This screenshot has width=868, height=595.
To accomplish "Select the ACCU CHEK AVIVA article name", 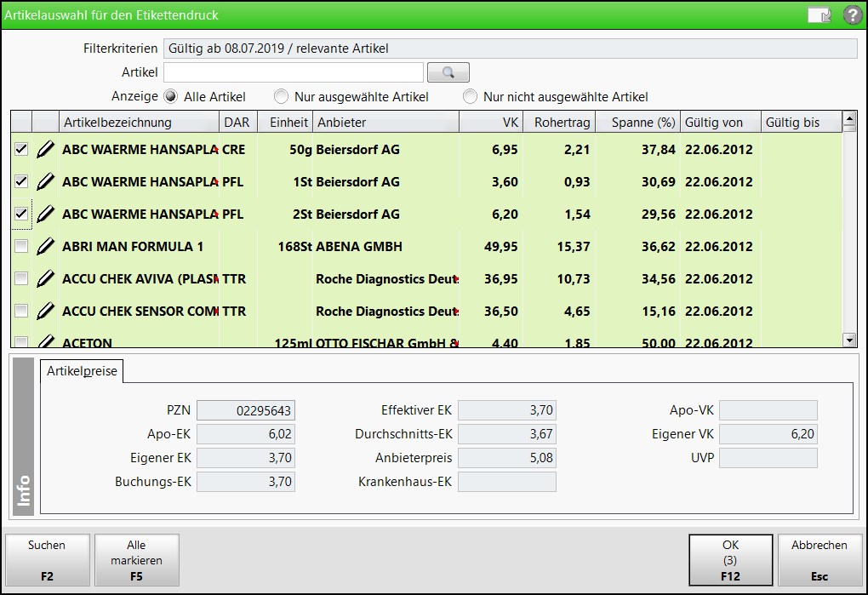I will [140, 279].
